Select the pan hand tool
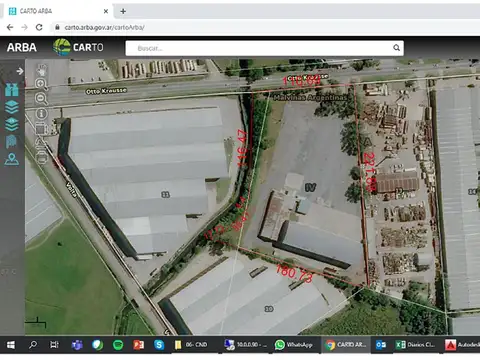Image resolution: width=480 pixels, height=360 pixels. (42, 70)
